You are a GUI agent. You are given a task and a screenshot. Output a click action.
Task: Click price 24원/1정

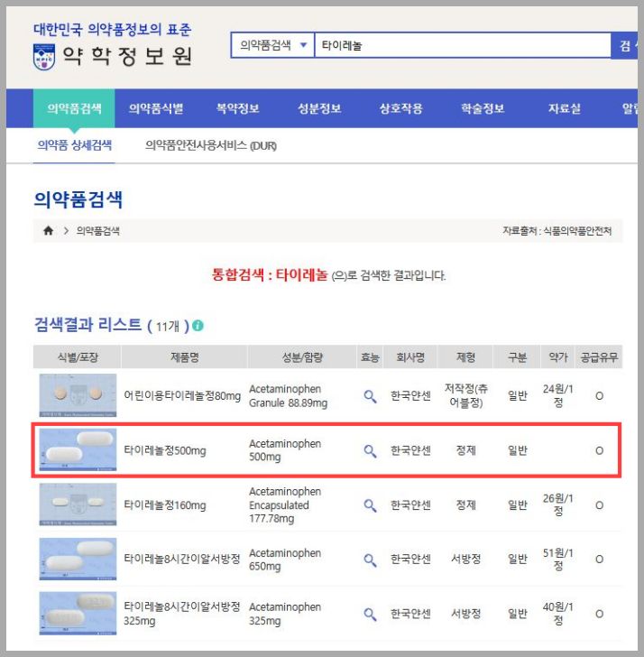(x=557, y=395)
